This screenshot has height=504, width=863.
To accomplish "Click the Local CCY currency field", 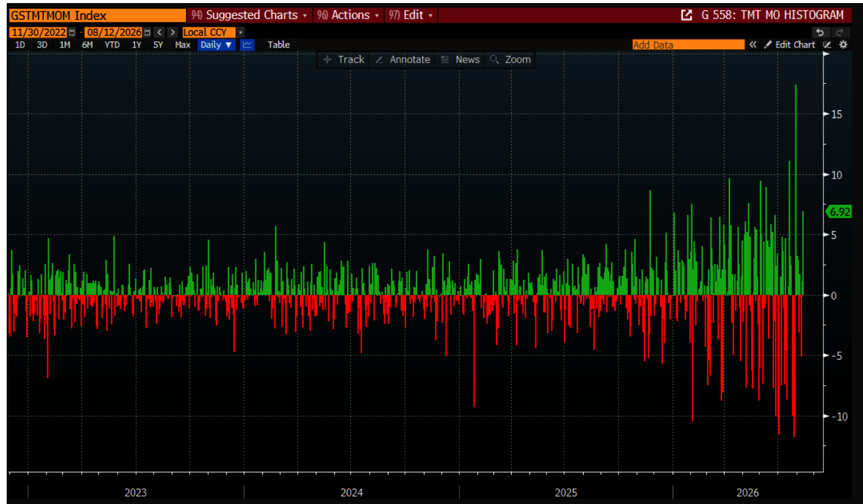I will [209, 32].
